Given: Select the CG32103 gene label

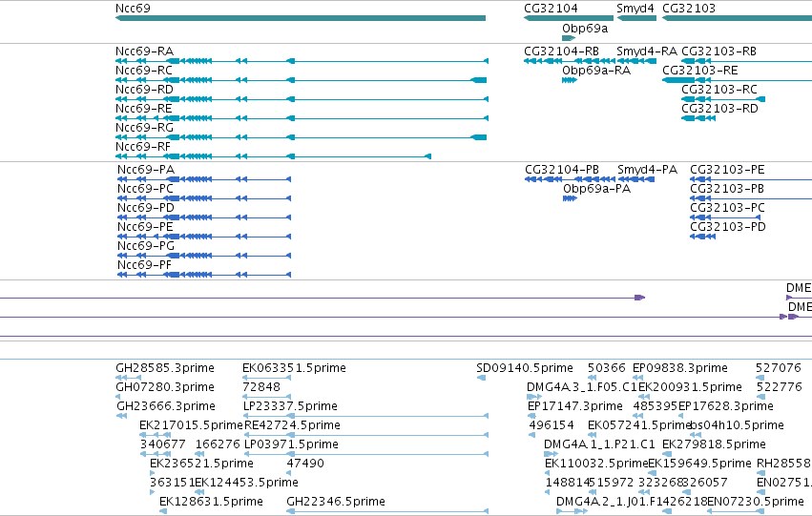Looking at the screenshot, I should (689, 9).
